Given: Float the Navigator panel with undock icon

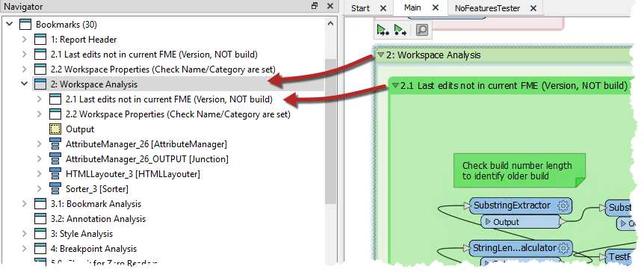Looking at the screenshot, I should (x=315, y=6).
